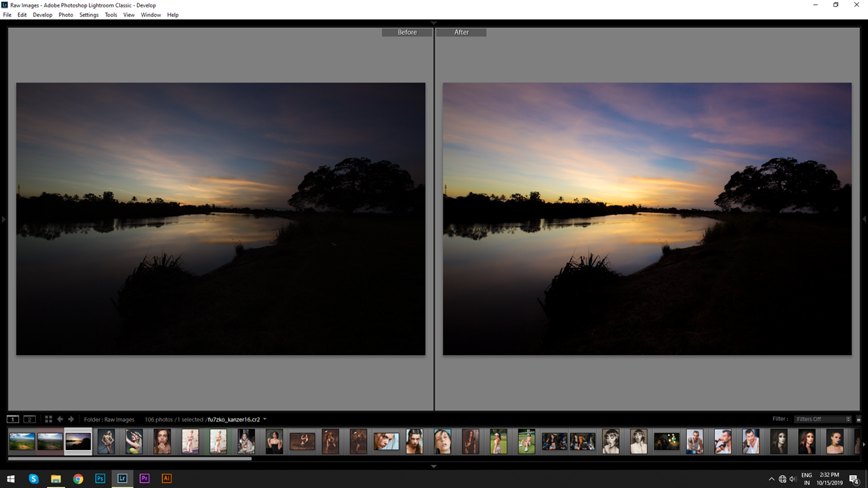The image size is (868, 488).
Task: Show hidden system tray icons
Action: (771, 479)
